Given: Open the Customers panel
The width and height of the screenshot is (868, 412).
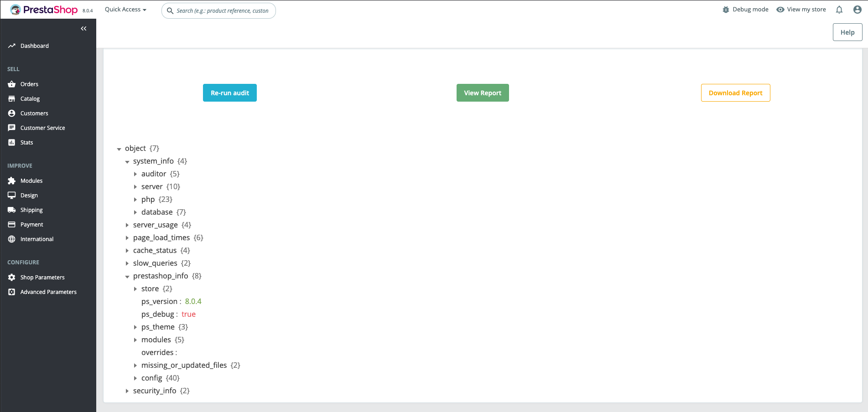Looking at the screenshot, I should [x=12, y=113].
